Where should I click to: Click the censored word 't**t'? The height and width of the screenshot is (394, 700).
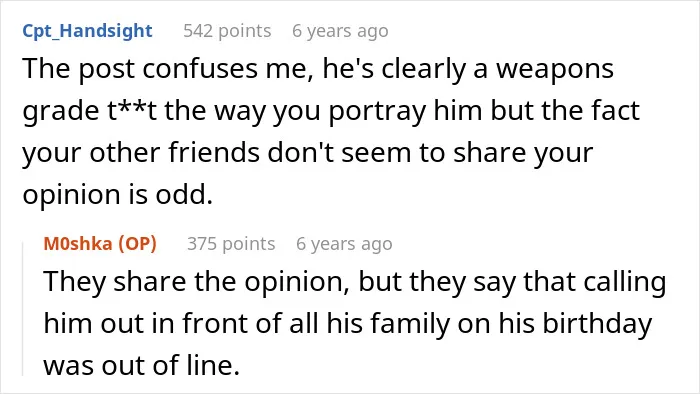[x=132, y=112]
